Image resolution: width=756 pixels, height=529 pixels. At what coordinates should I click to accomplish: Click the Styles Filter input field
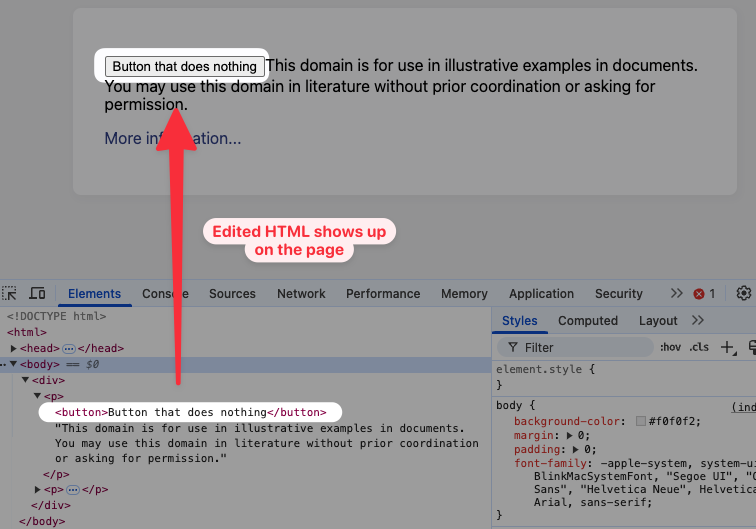pyautogui.click(x=575, y=347)
